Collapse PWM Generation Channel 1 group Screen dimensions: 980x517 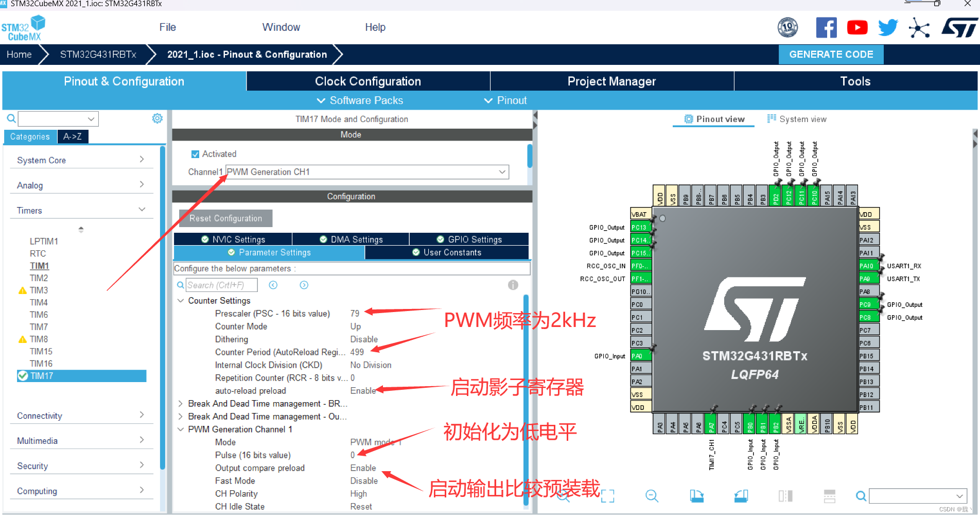tap(181, 429)
